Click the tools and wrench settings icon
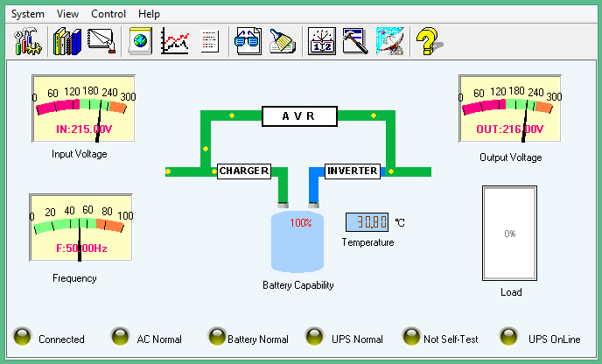Image resolution: width=602 pixels, height=364 pixels. click(x=27, y=41)
